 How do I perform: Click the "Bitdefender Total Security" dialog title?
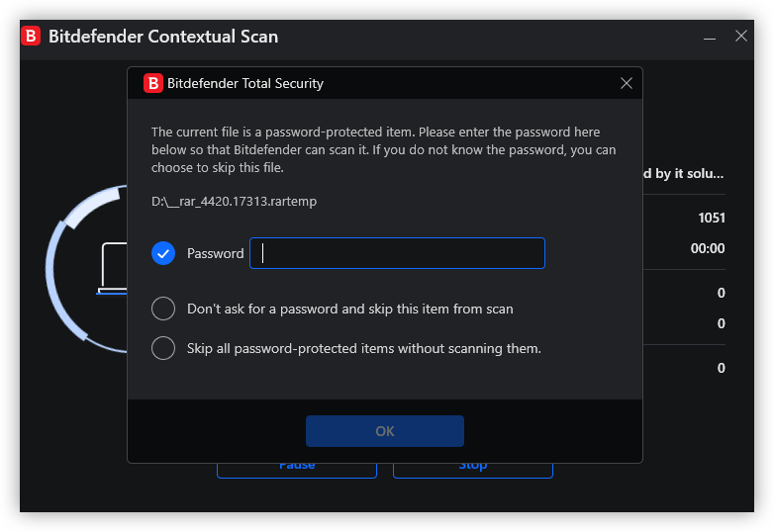coord(245,83)
